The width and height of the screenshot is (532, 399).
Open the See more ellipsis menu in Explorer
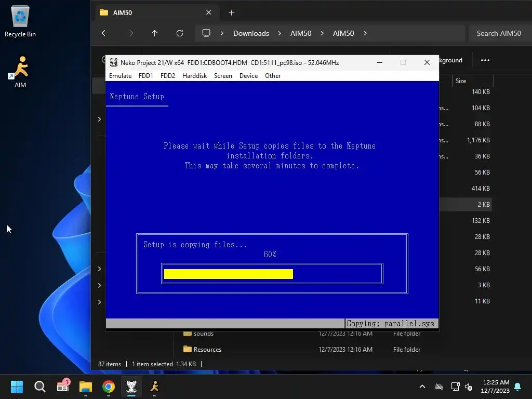tap(485, 60)
